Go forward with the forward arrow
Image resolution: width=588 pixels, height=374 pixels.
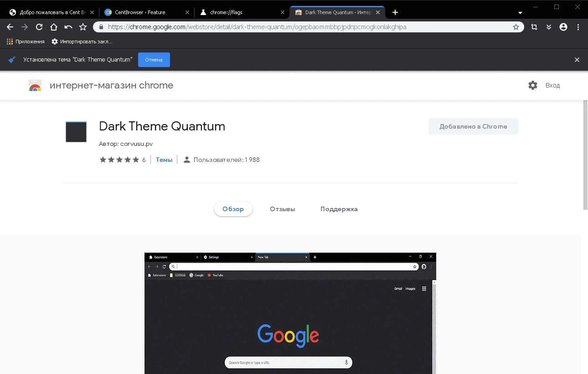25,27
